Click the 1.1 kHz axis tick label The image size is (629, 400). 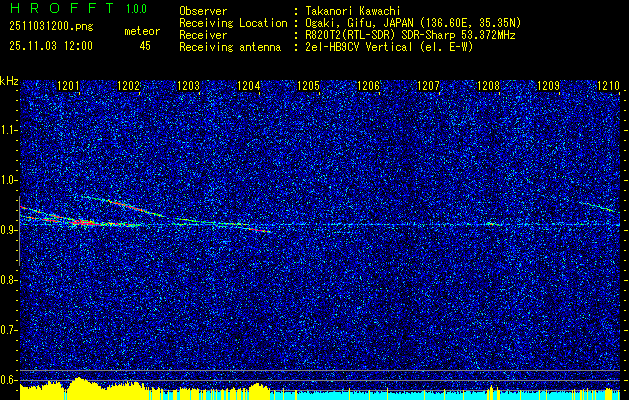coord(8,130)
